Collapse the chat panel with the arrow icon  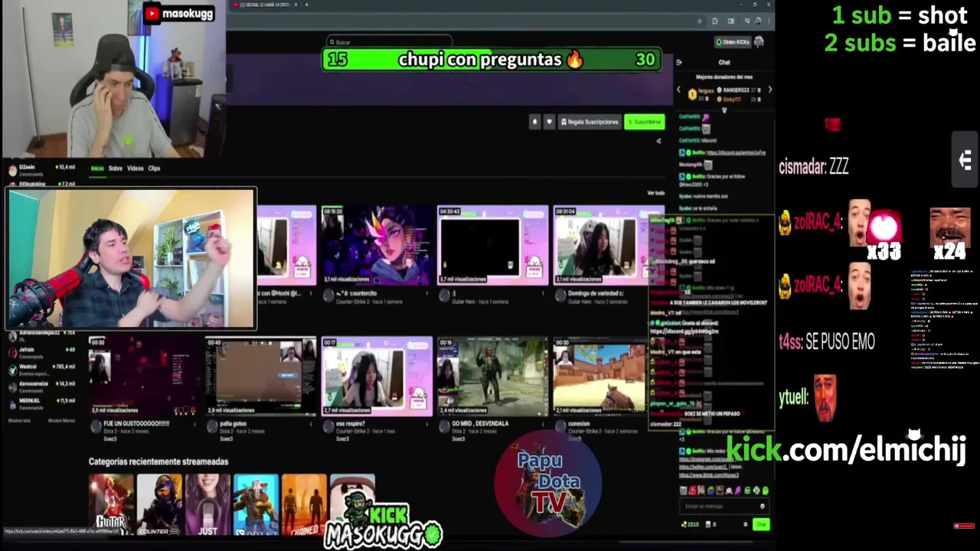click(x=678, y=62)
